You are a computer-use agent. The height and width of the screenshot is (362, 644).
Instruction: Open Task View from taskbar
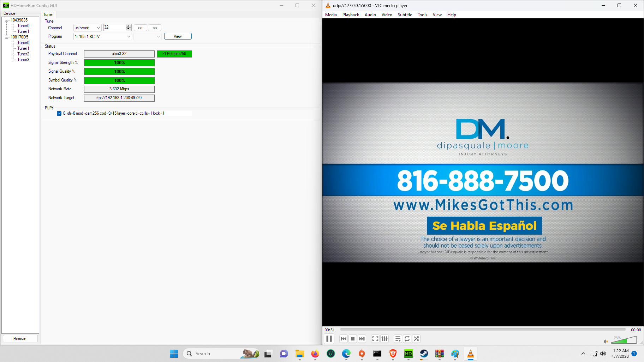(x=268, y=354)
